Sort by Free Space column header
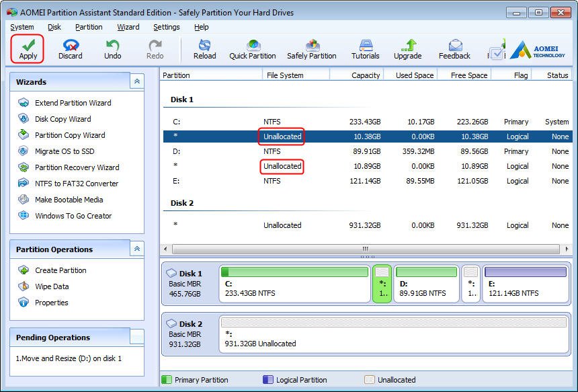 point(464,75)
